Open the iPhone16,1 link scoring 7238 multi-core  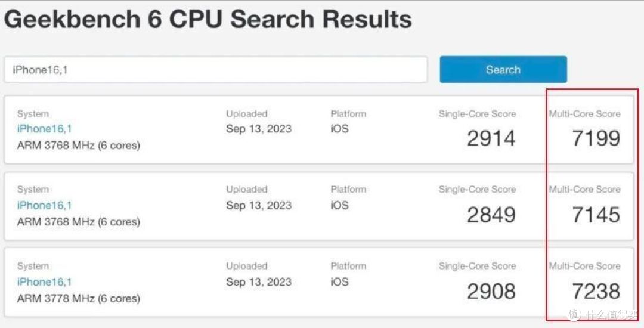click(x=45, y=281)
